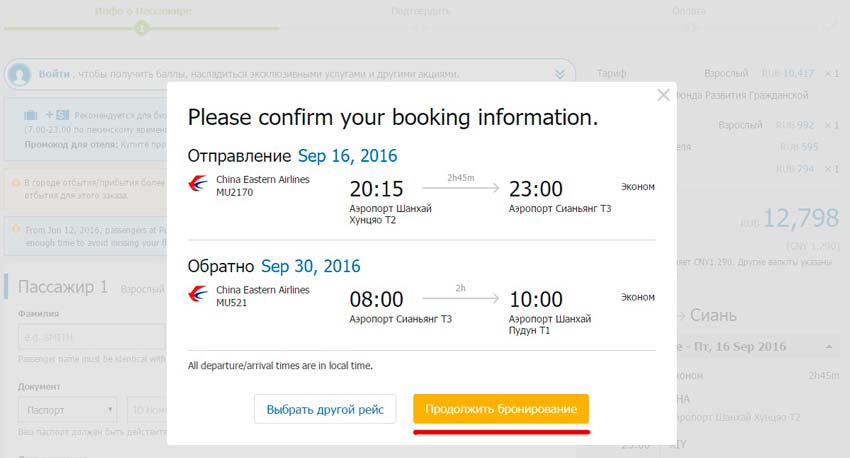Click the Фамилия surname input field
This screenshot has width=850, height=458.
pyautogui.click(x=91, y=337)
